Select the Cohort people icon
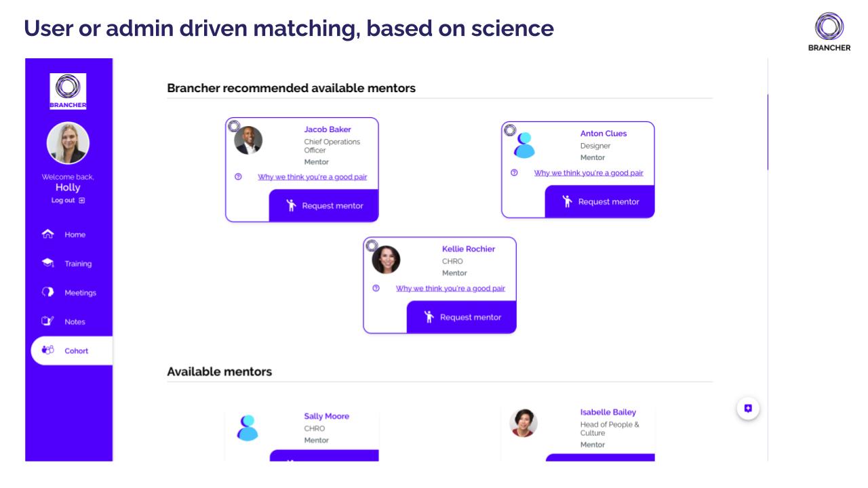This screenshot has width=868, height=488. pyautogui.click(x=48, y=350)
